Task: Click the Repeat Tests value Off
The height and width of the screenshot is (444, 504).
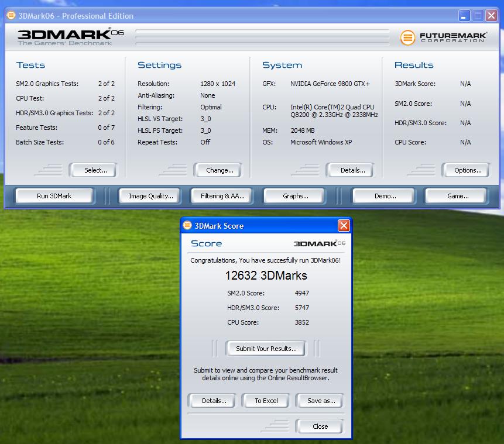Action: click(x=205, y=142)
